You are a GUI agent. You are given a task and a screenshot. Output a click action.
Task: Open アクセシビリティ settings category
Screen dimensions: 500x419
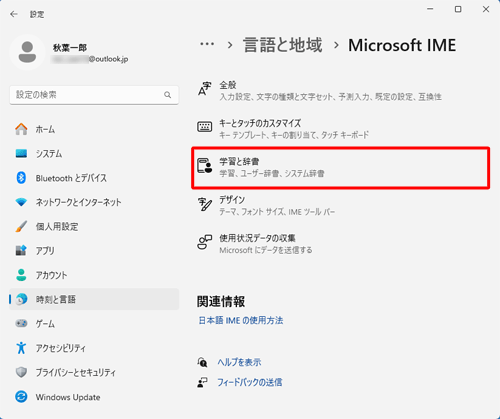coord(94,348)
